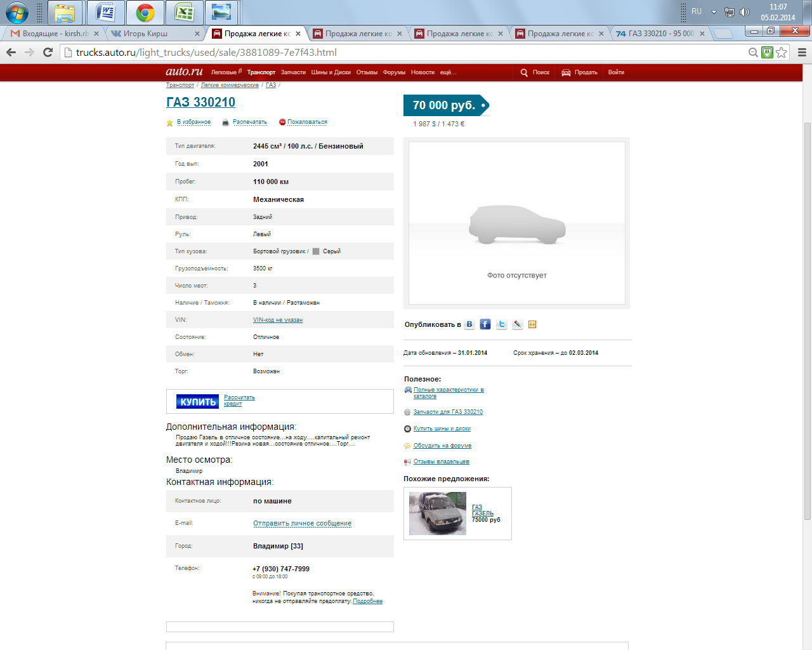Click 'Пожаловаться' complaint link

click(307, 122)
